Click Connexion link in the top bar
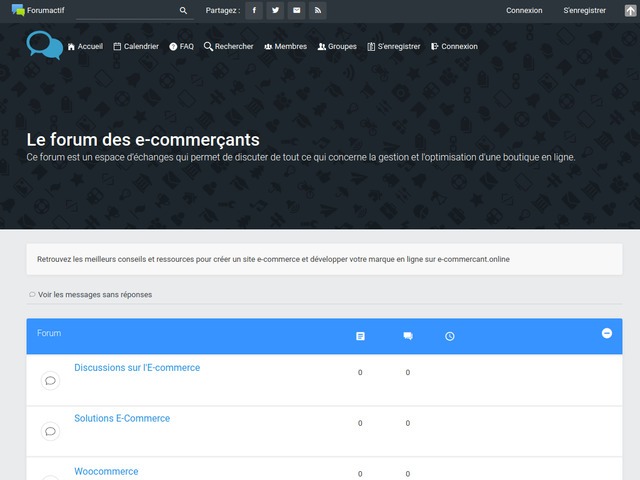 click(524, 10)
